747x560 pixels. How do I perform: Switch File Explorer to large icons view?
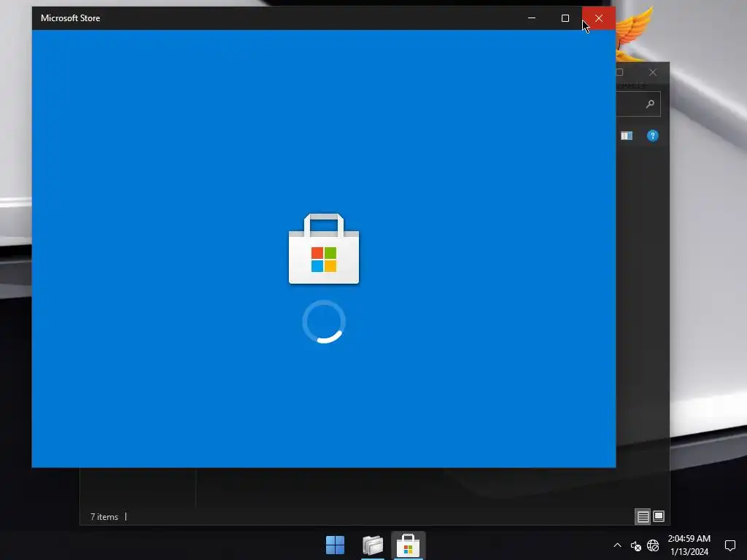click(x=659, y=516)
